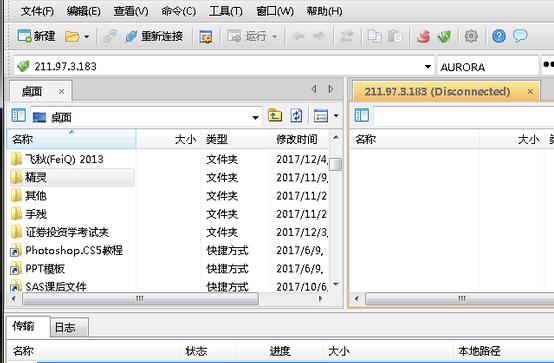Click the 运行 run button
Viewport: 554px width, 363px height.
247,36
